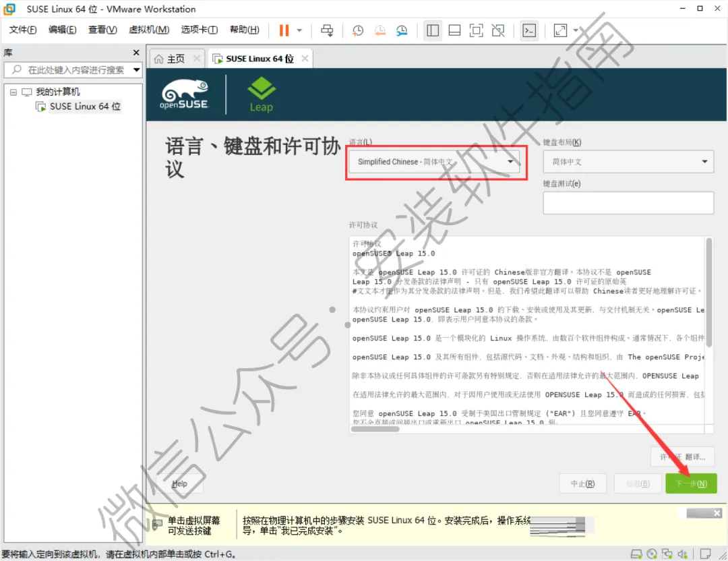
Task: Click the console view icon
Action: (x=529, y=30)
